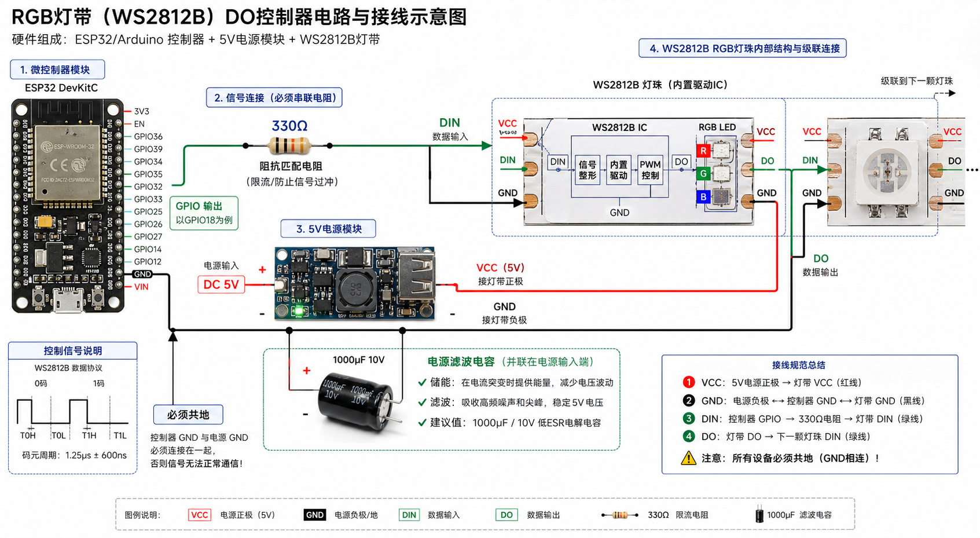Select the '4. WS2812B RGB灯珠内部结构与级联连接' label
This screenshot has height=538, width=980.
[x=743, y=49]
